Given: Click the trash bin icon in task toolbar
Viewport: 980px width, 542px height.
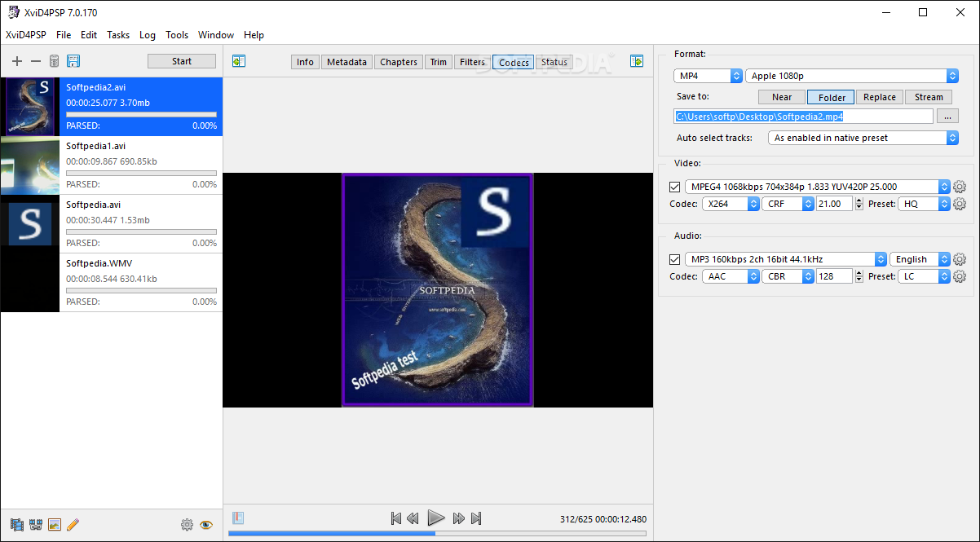Looking at the screenshot, I should 54,61.
